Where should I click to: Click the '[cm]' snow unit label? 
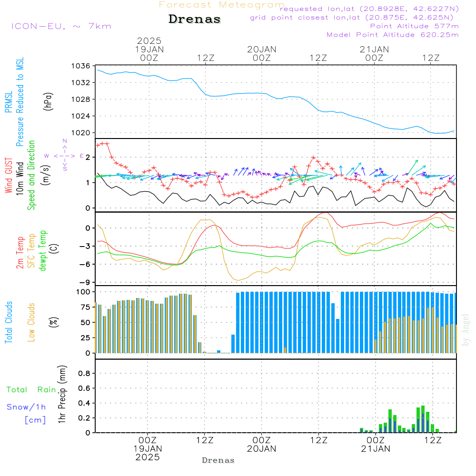(x=36, y=420)
